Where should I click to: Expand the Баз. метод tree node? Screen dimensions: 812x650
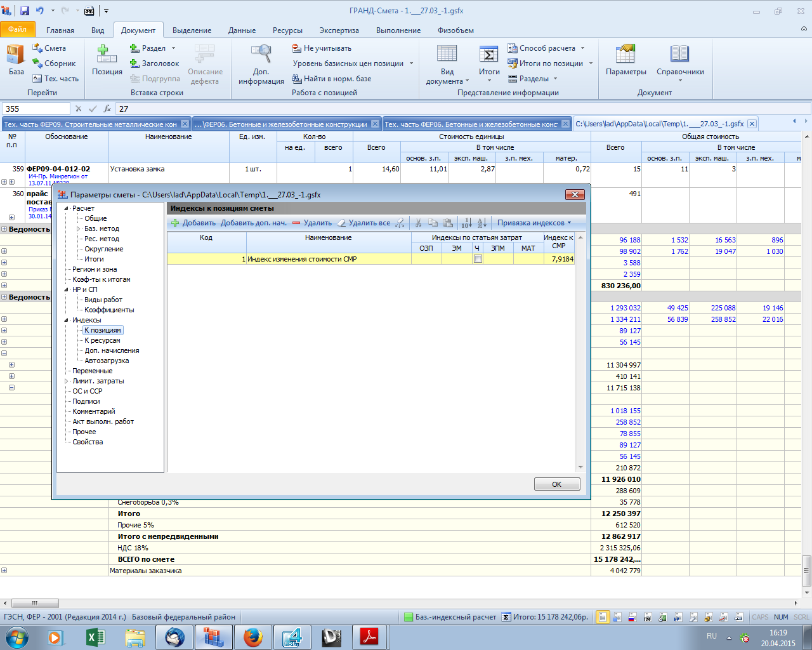point(79,229)
